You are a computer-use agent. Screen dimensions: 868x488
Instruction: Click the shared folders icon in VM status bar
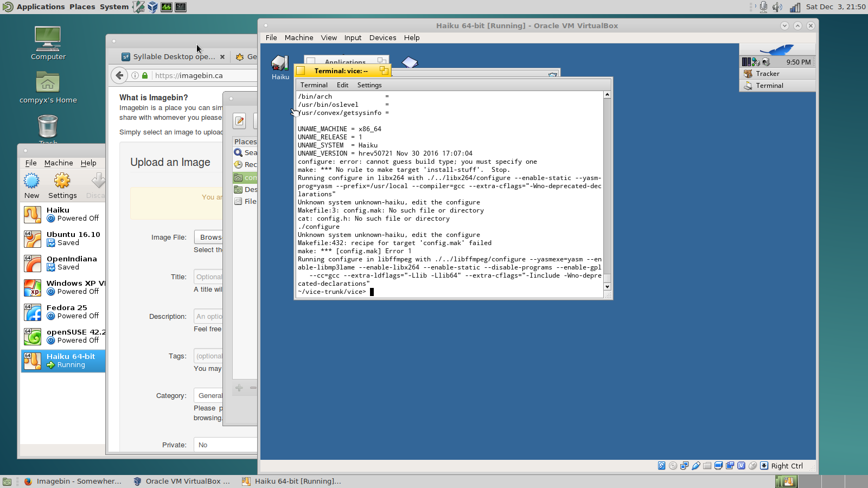[x=707, y=466]
